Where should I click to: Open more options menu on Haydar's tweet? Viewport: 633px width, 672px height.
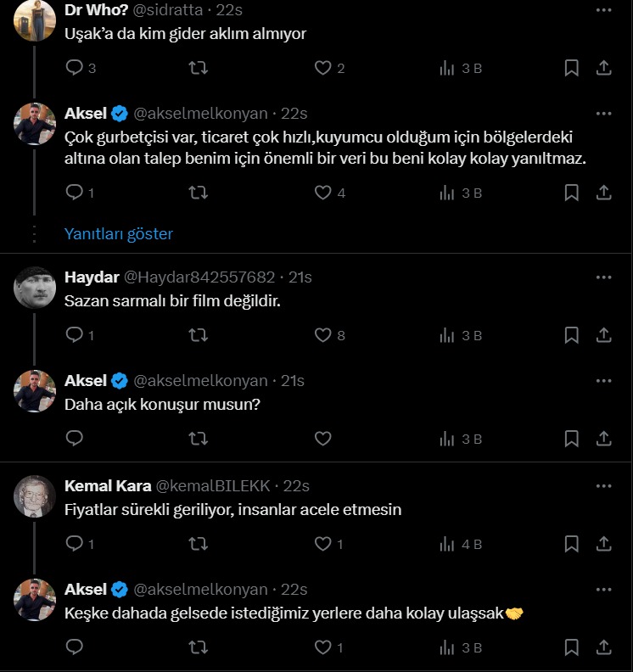(x=603, y=277)
